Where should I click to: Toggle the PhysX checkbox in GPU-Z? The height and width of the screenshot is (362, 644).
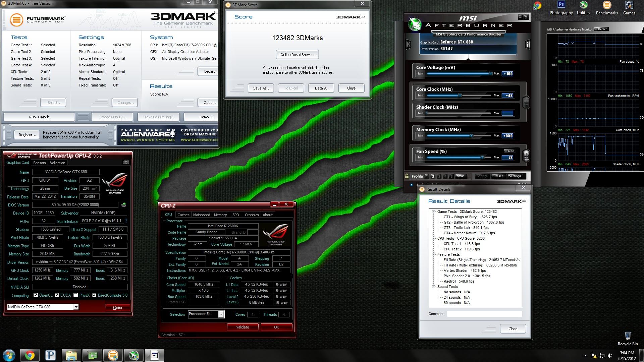[76, 295]
